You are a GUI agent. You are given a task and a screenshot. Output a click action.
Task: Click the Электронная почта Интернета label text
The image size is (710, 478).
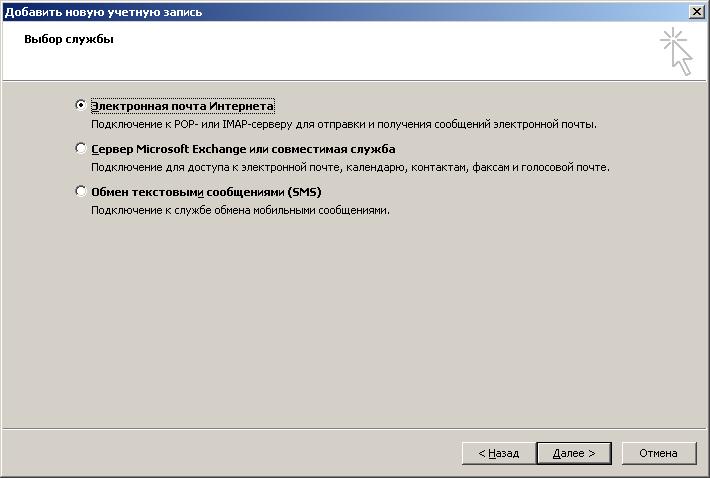[182, 106]
